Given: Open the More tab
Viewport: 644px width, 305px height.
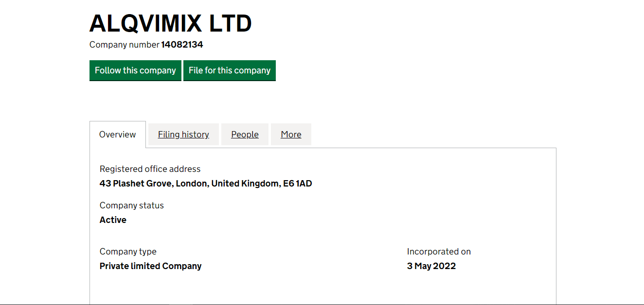Looking at the screenshot, I should click(x=291, y=135).
